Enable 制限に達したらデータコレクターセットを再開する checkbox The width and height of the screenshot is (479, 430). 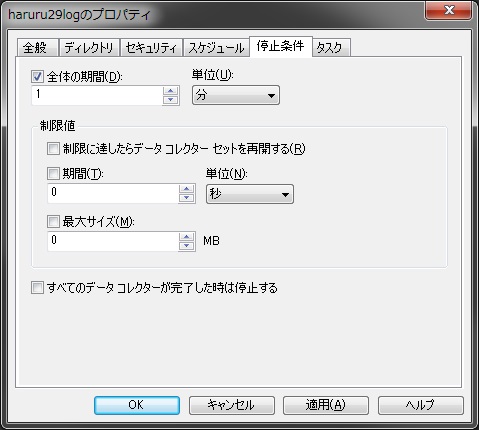(x=53, y=149)
